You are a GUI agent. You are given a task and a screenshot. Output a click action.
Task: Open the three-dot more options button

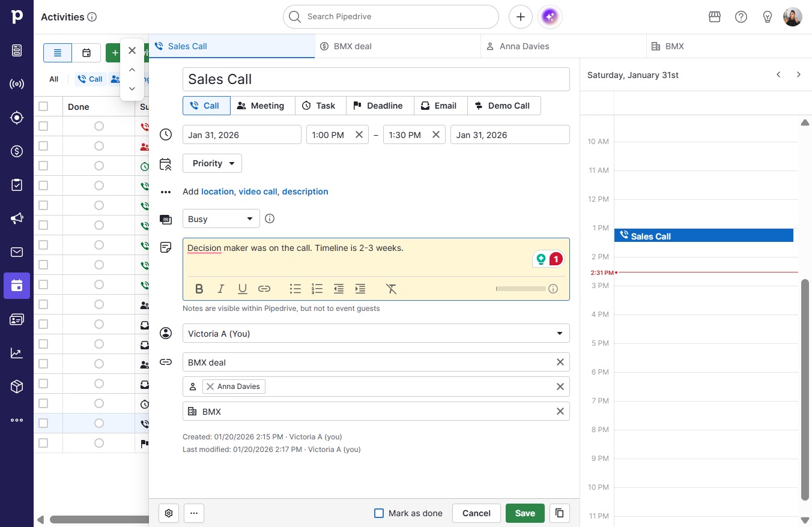pos(194,513)
